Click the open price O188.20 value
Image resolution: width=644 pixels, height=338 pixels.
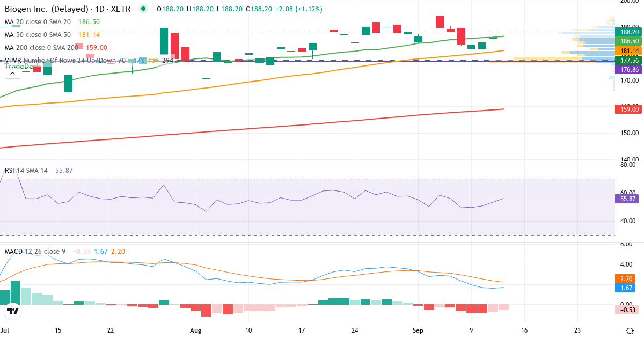169,9
